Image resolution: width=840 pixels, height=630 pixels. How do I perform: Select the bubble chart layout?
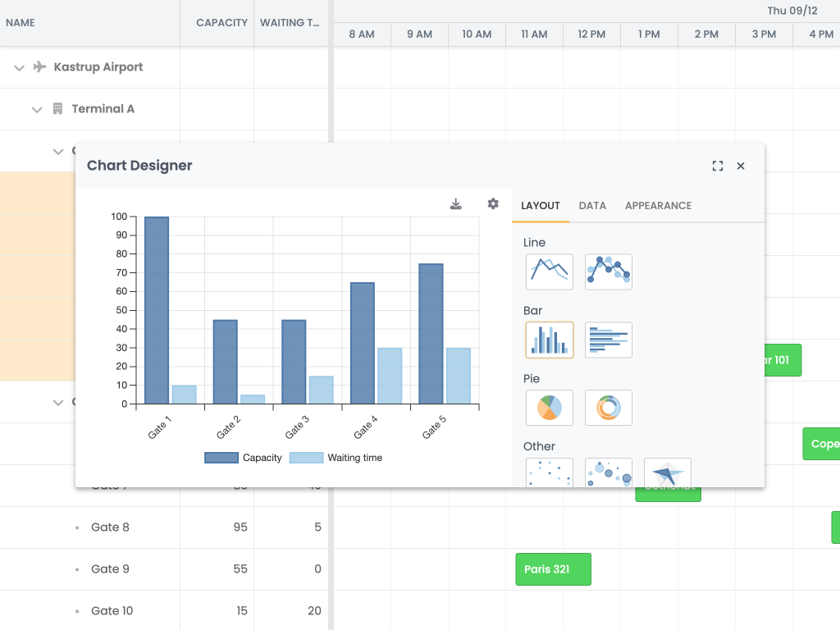point(608,472)
